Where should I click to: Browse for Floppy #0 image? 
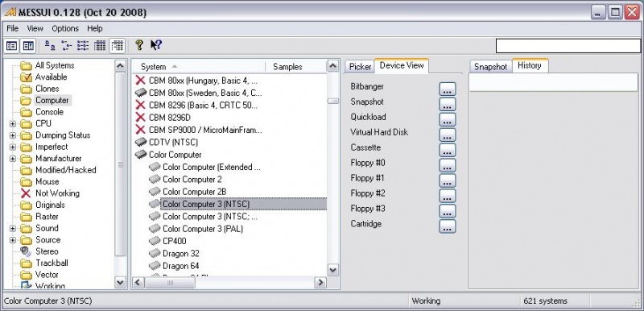[x=448, y=165]
